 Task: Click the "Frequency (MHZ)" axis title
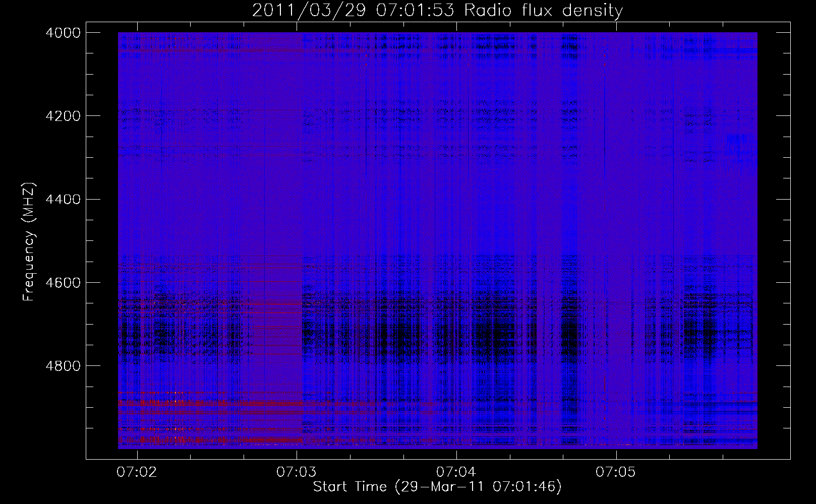coord(29,242)
